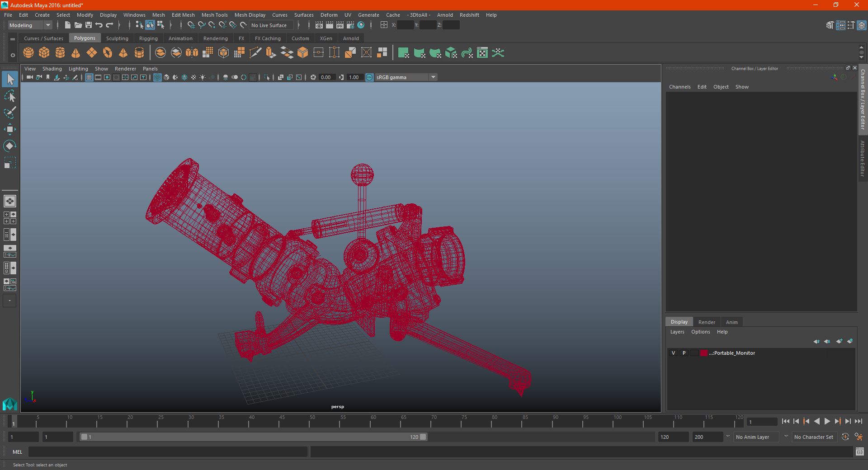The image size is (868, 470).
Task: Click the single perspective view layout icon
Action: (9, 201)
